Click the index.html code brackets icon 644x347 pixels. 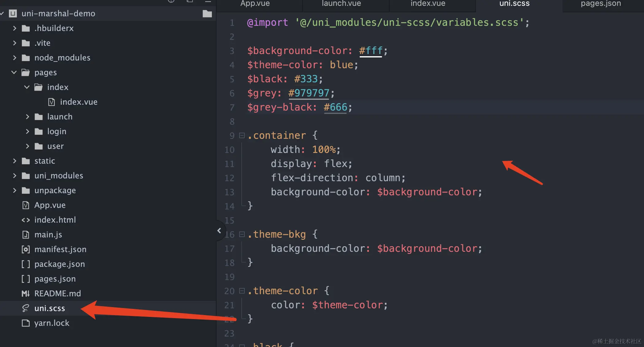pyautogui.click(x=26, y=220)
